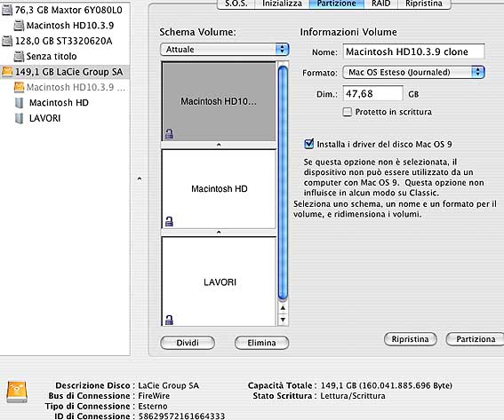
Task: Select 76,3 GB Maxtor 6Y080L0 row
Action: click(x=65, y=11)
